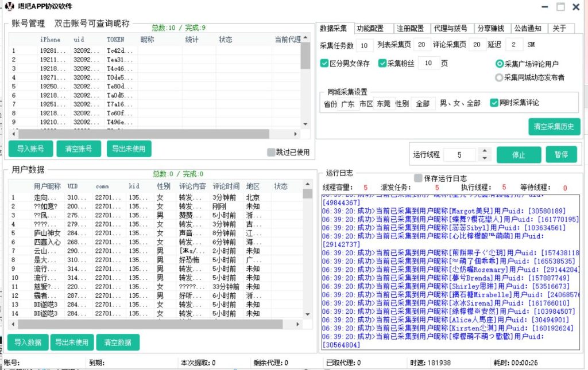Viewport: 588px width, 370px height.
Task: Open the 市区 field showing 东莞
Action: click(383, 104)
